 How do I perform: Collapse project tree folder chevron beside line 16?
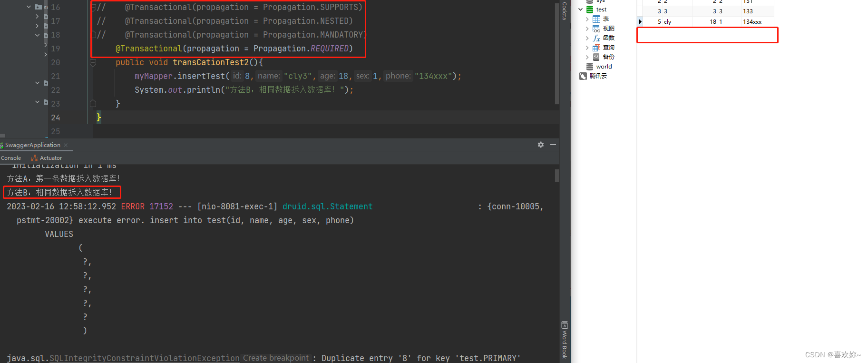[x=29, y=7]
